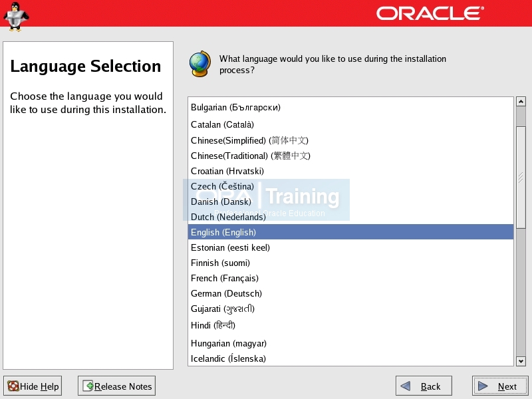Select Catalan (Català) language
Image resolution: width=532 pixels, height=399 pixels.
[x=350, y=124]
